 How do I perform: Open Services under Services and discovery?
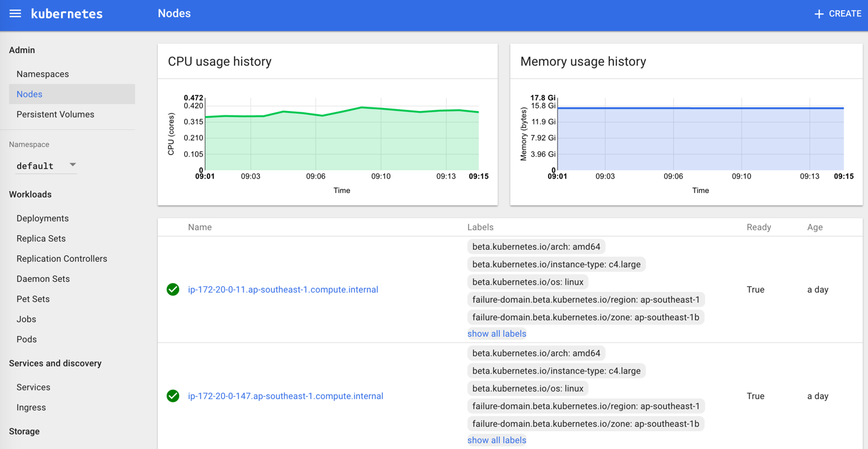pyautogui.click(x=33, y=387)
